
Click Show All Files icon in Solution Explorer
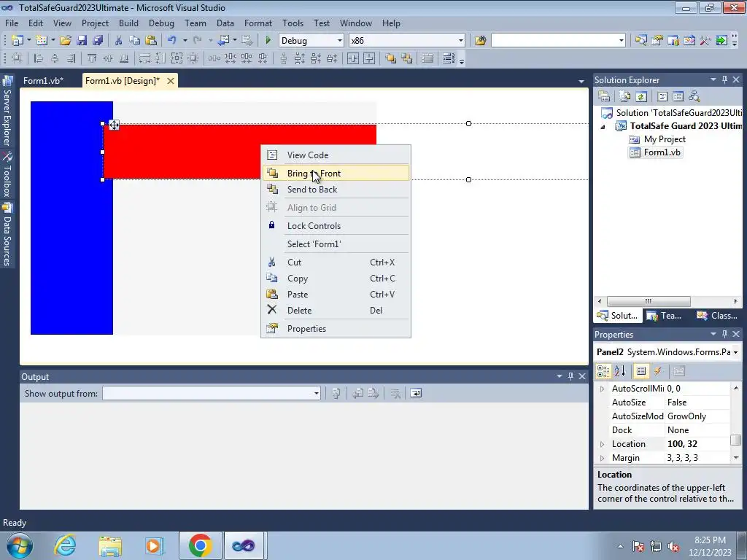click(625, 97)
